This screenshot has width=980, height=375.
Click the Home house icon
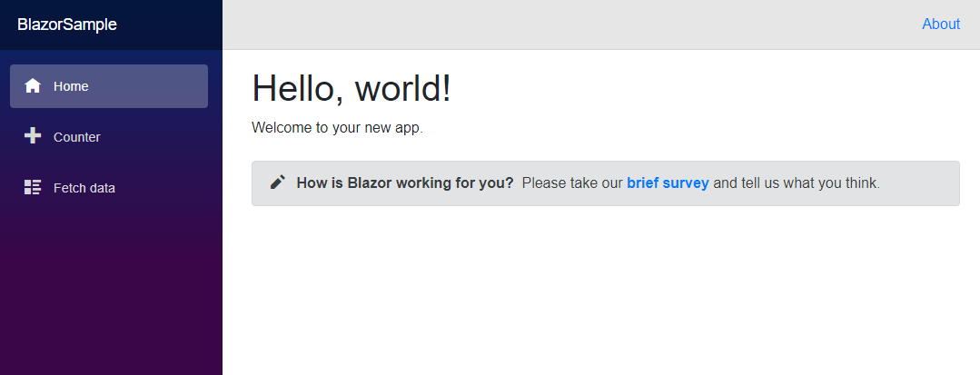[33, 85]
